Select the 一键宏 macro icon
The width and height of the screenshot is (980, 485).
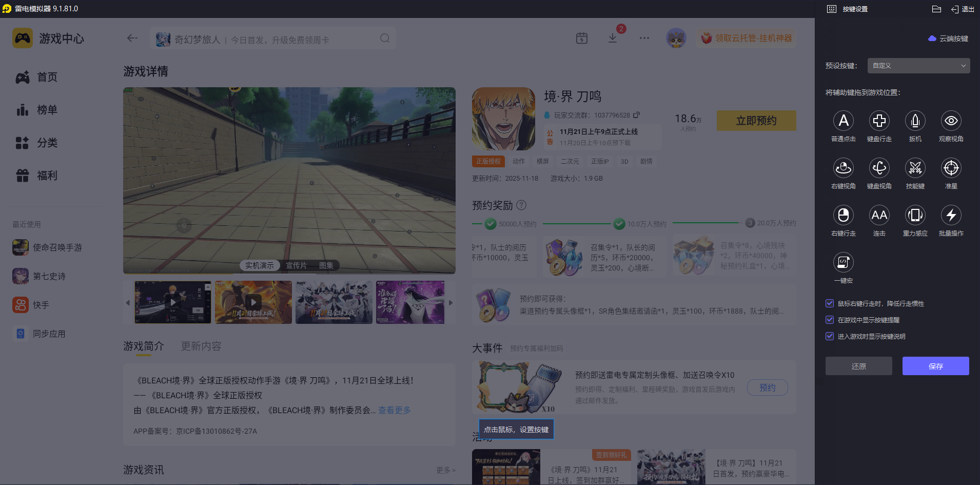[x=844, y=262]
